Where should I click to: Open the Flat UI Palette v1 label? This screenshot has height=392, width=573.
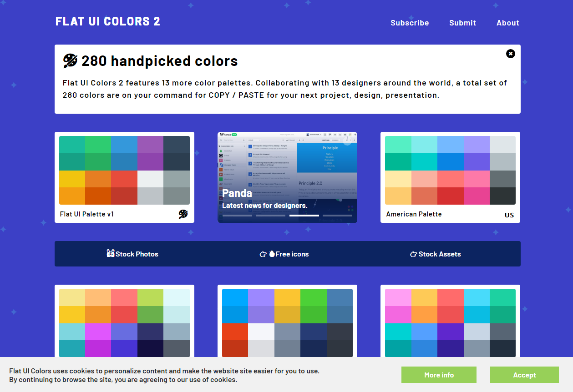pos(87,214)
